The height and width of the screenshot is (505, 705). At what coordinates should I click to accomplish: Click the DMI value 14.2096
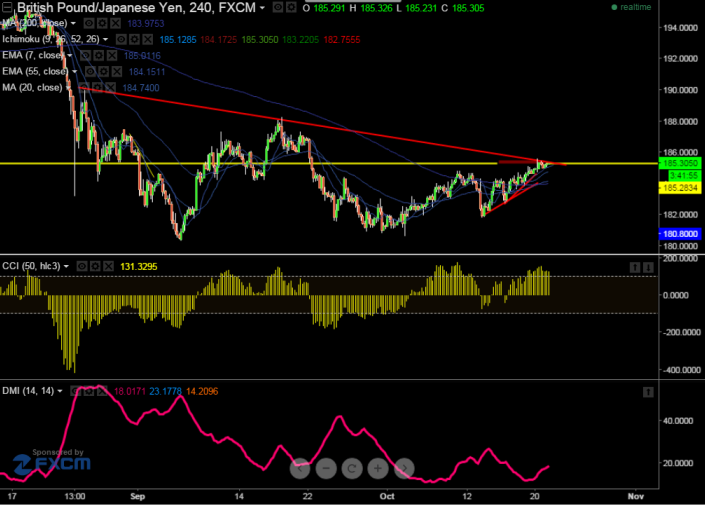202,391
